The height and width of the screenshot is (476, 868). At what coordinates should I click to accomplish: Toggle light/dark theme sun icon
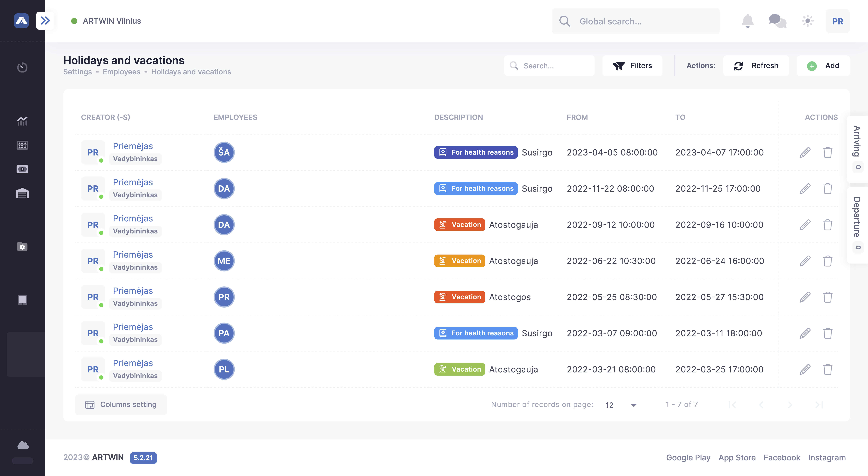807,21
